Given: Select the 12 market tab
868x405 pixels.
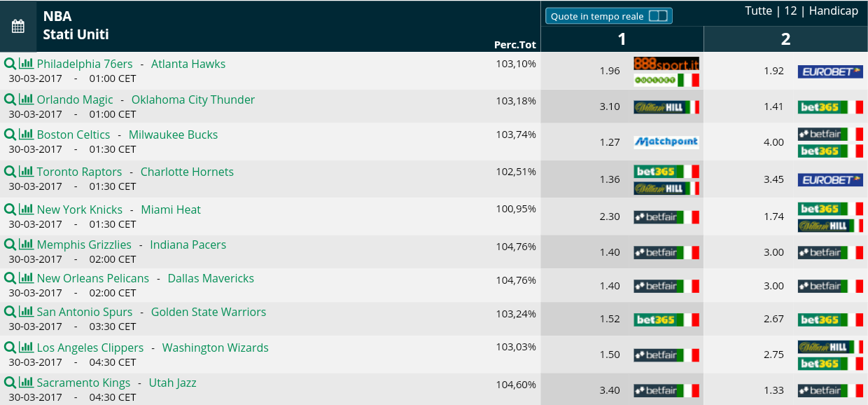Looking at the screenshot, I should pyautogui.click(x=790, y=11).
